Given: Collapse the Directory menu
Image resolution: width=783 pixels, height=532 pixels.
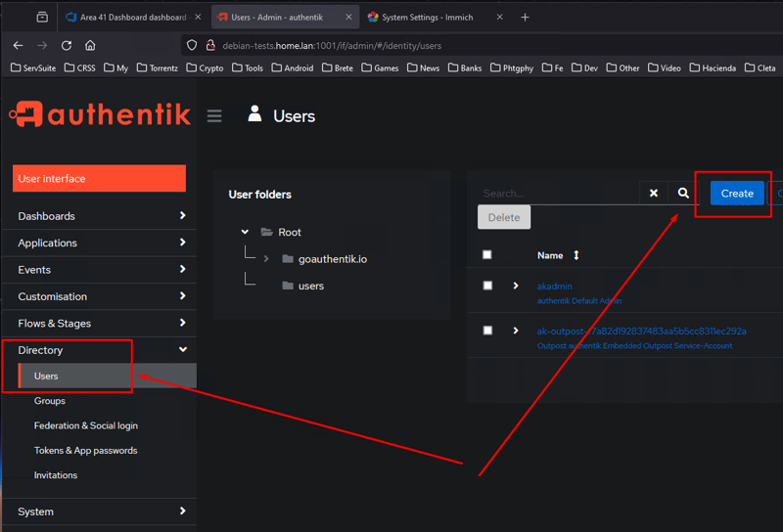Looking at the screenshot, I should click(x=100, y=350).
